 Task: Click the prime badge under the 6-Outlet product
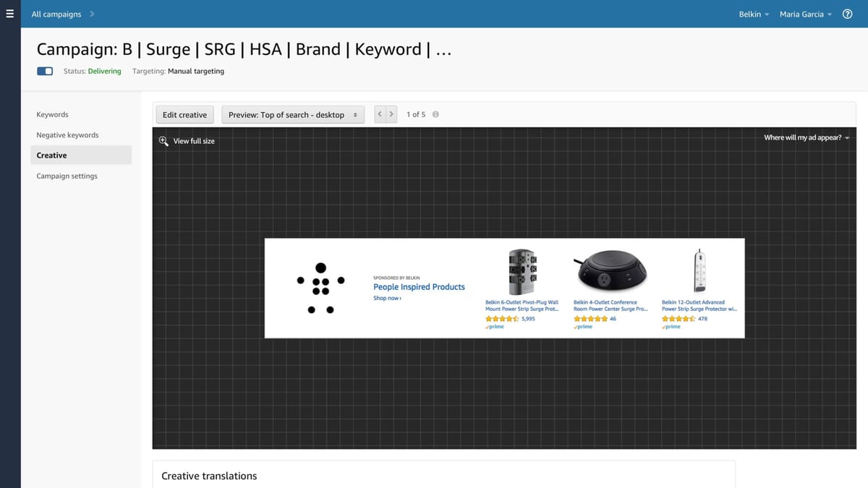tap(493, 326)
